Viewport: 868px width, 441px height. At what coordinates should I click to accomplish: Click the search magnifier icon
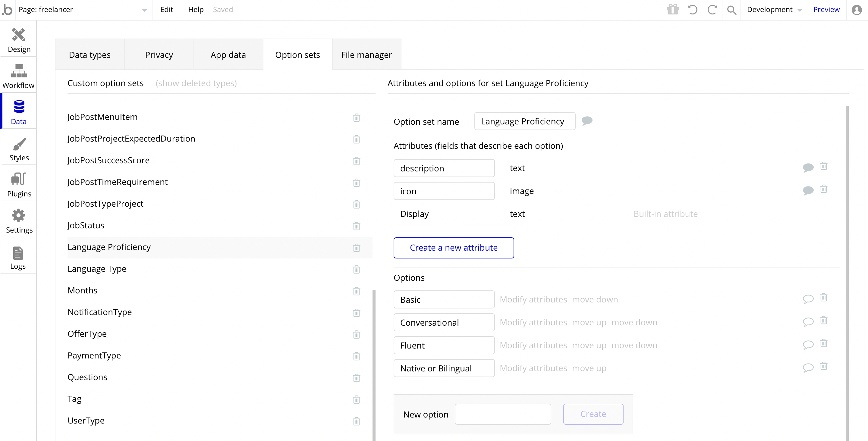pos(731,10)
